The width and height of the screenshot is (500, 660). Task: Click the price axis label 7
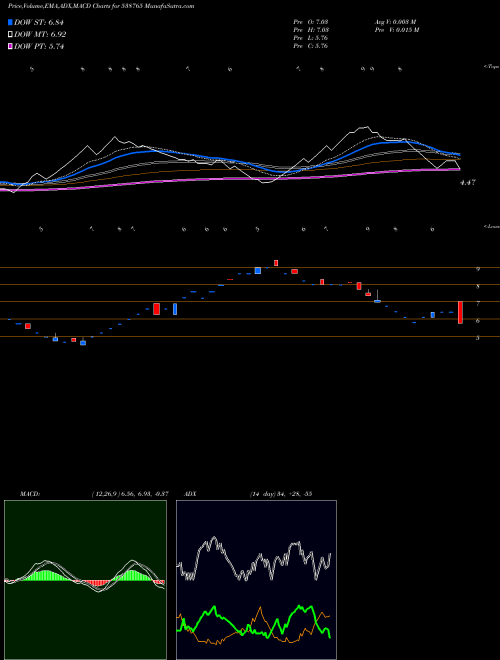(x=478, y=303)
